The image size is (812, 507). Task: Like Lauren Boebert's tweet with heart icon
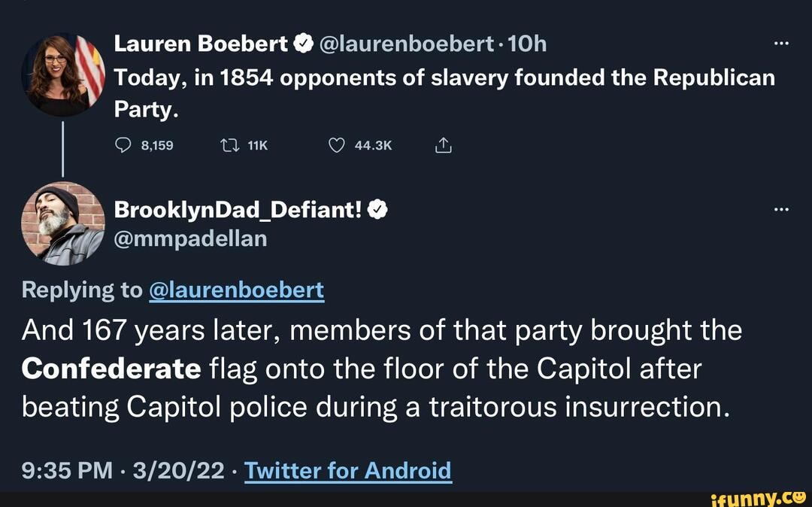337,146
